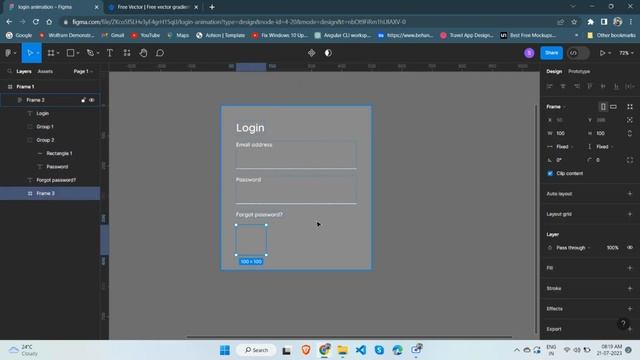Open the Resources tool
The width and height of the screenshot is (640, 360).
[x=127, y=53]
